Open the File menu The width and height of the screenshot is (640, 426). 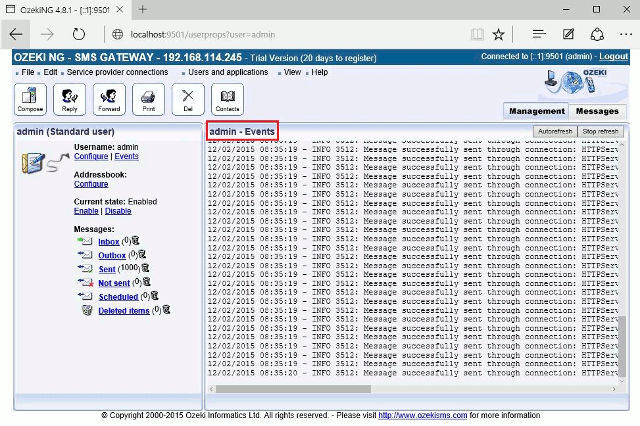27,72
